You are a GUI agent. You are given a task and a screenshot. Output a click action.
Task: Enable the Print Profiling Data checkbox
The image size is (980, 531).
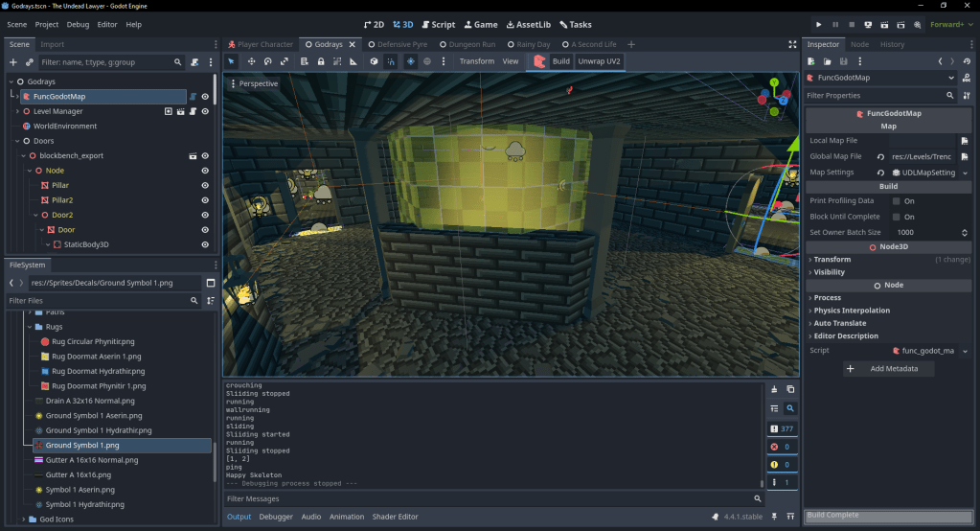tap(897, 201)
